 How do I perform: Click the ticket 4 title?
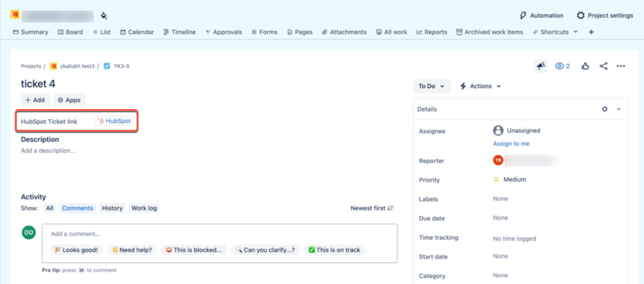(38, 84)
